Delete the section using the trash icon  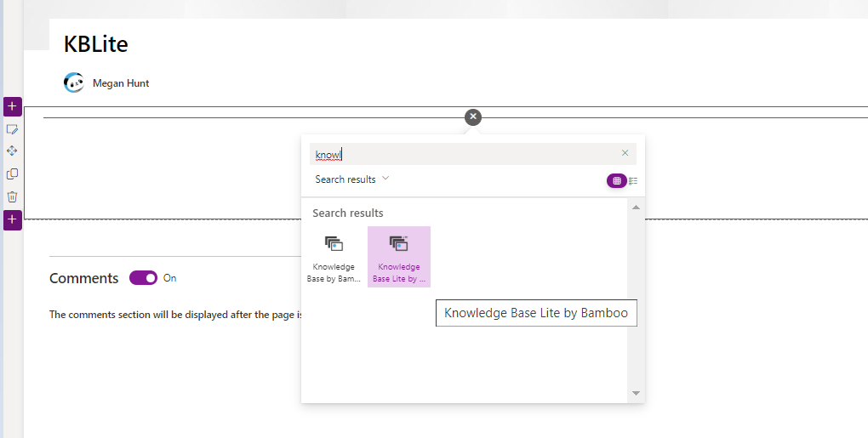tap(12, 196)
